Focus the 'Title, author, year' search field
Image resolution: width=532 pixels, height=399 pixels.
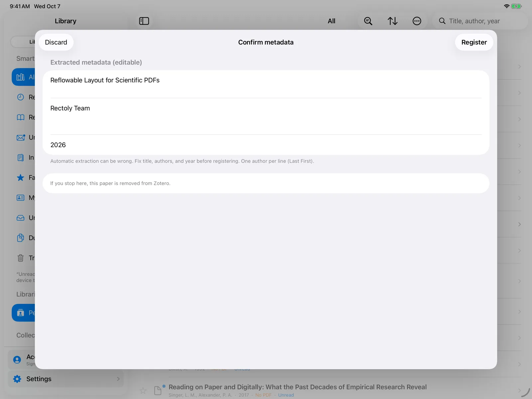tap(480, 21)
